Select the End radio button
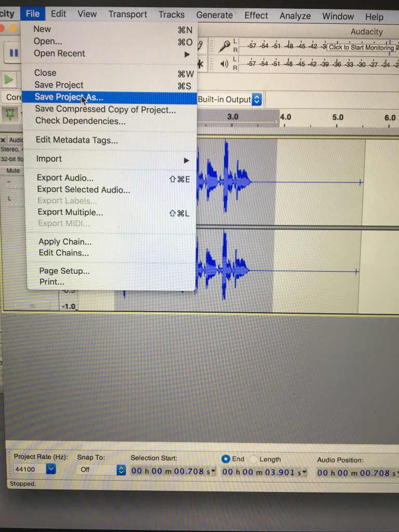This screenshot has width=399, height=532. (x=225, y=459)
